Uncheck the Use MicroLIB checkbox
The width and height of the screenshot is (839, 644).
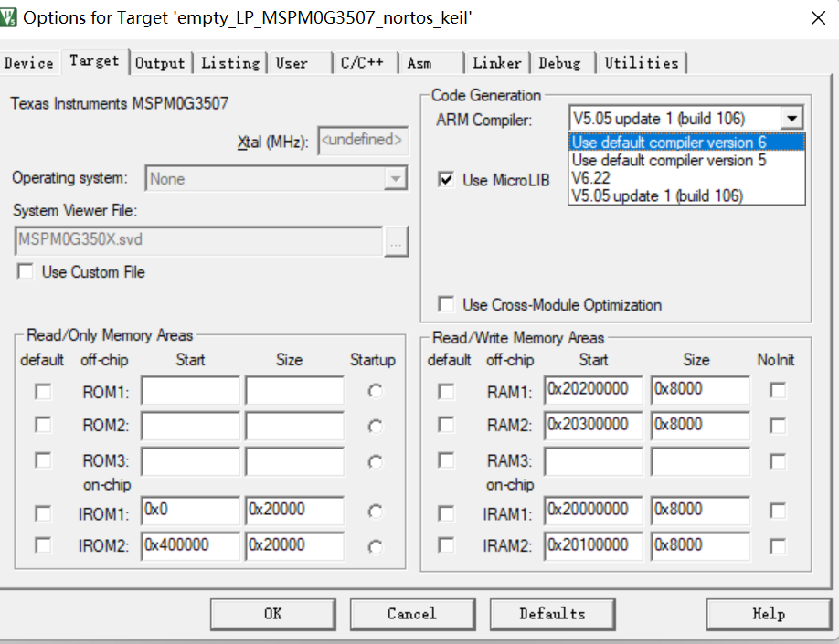pos(446,180)
